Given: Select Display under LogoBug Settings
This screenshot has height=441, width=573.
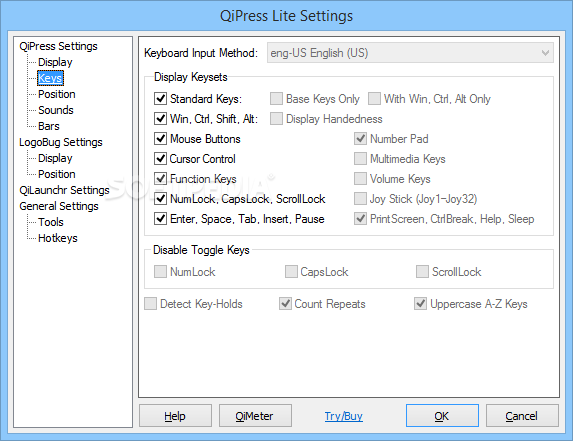Looking at the screenshot, I should pos(55,158).
